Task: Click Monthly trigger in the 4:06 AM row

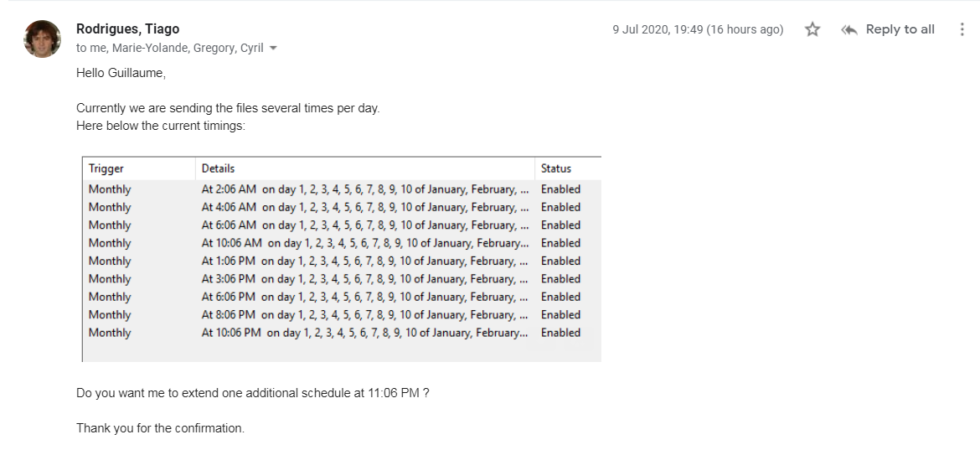Action: coord(110,207)
